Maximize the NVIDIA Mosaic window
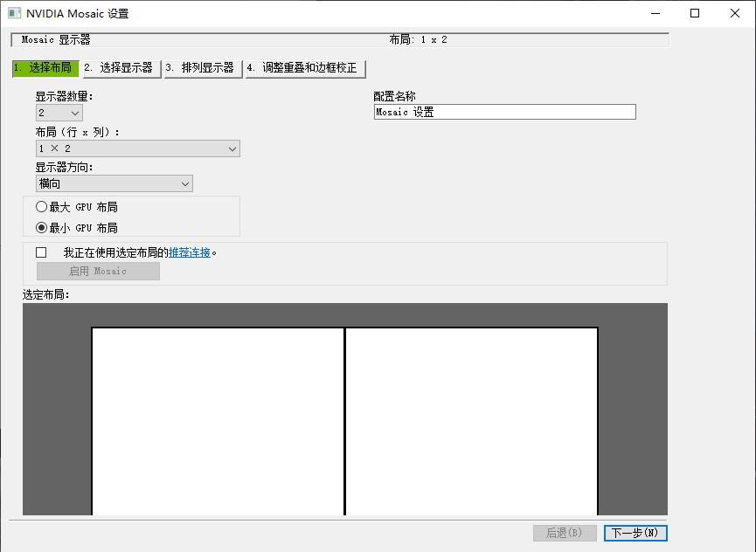The image size is (756, 552). tap(695, 13)
